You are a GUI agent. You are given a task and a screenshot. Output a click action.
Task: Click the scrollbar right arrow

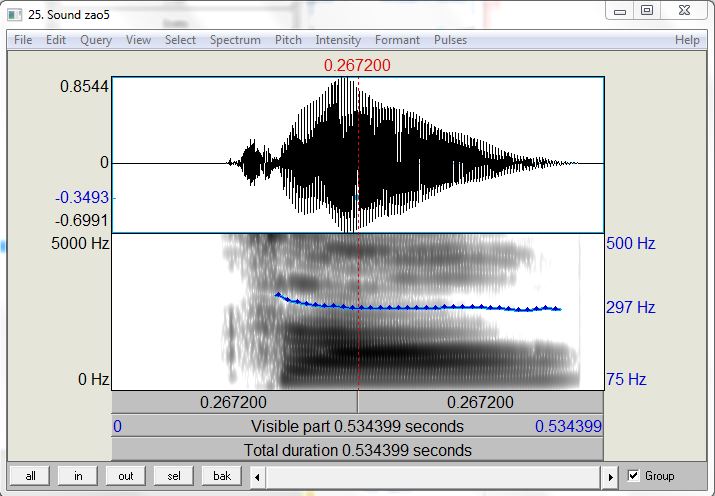click(611, 477)
